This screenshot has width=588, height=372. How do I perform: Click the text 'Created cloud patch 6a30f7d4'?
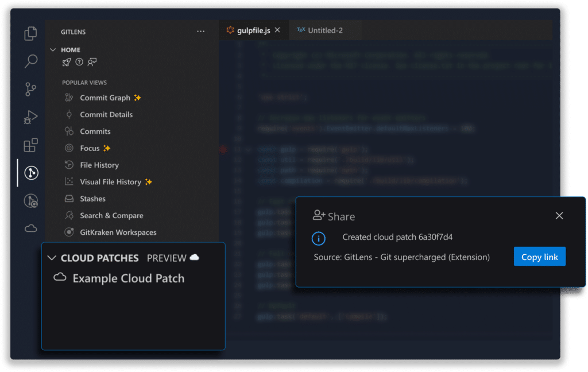397,237
